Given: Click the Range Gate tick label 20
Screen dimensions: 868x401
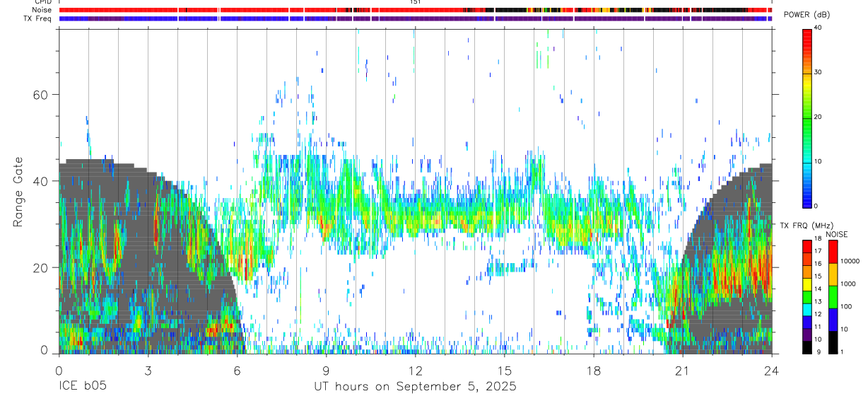Looking at the screenshot, I should tap(40, 268).
